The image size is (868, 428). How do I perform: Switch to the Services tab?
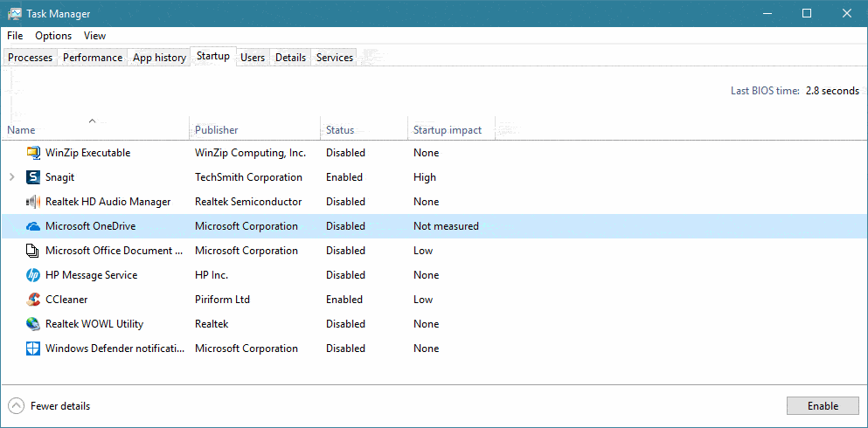click(335, 58)
